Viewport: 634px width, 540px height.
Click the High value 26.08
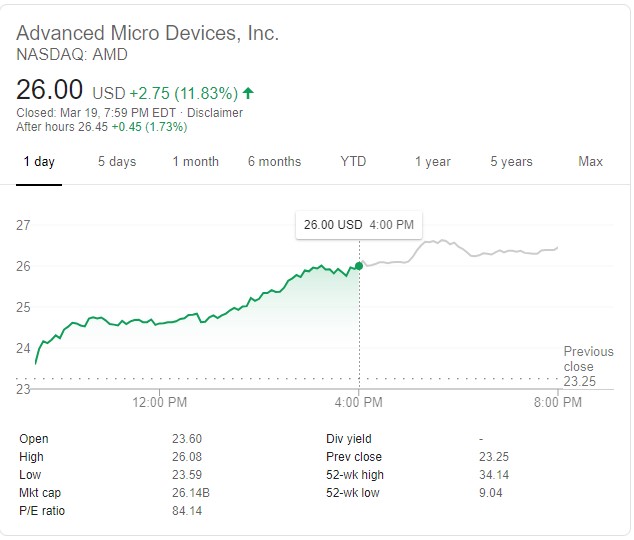(x=187, y=457)
